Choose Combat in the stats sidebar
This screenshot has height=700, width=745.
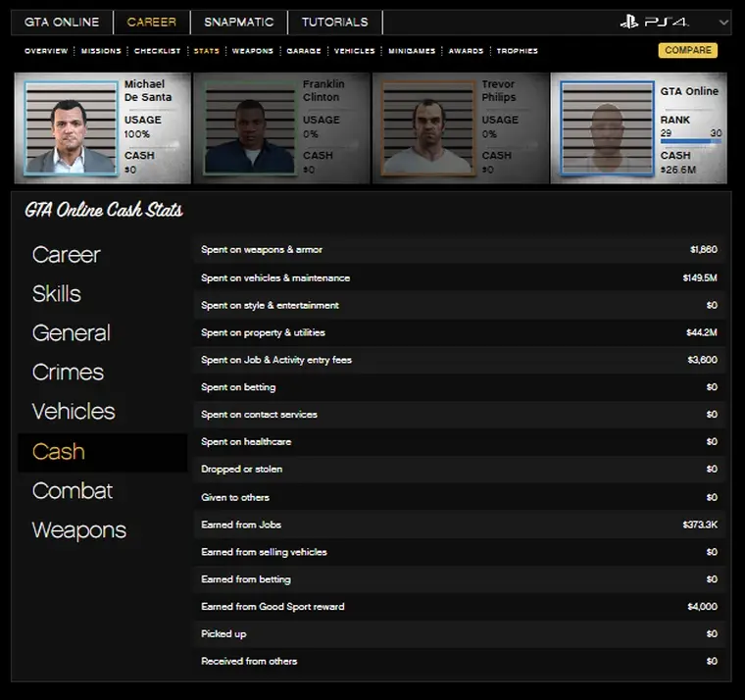73,491
